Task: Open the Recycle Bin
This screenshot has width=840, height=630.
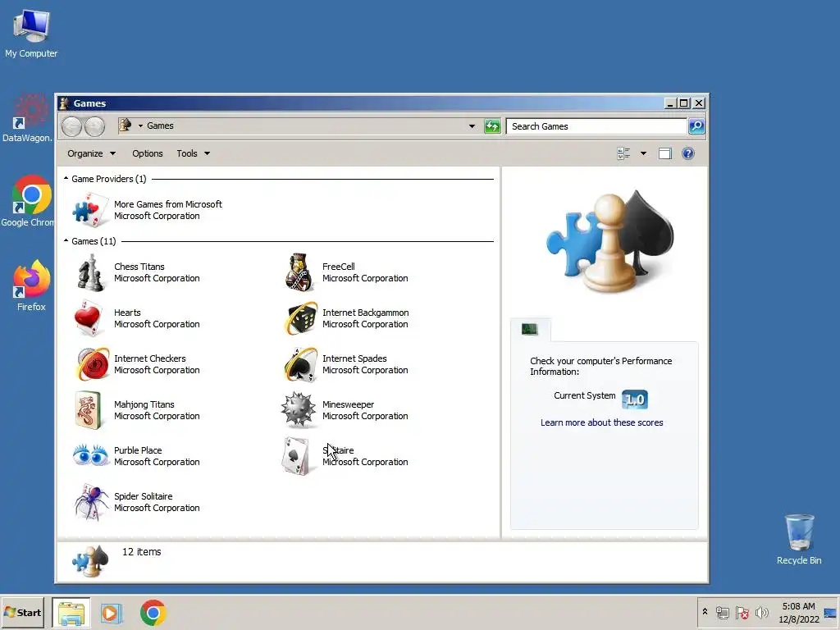Action: pos(799,532)
